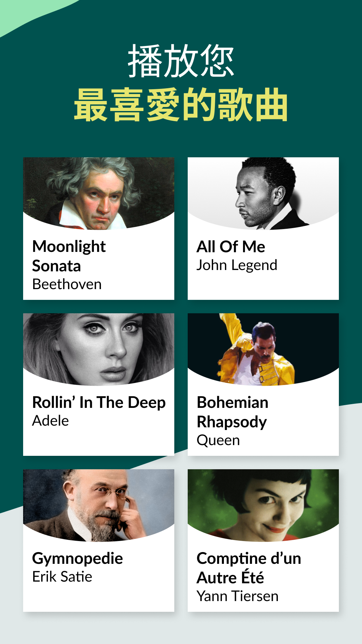
Task: Open the Moonlight Sonata song card
Action: pyautogui.click(x=99, y=228)
